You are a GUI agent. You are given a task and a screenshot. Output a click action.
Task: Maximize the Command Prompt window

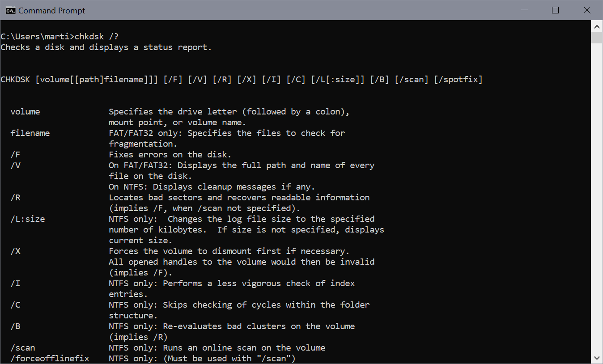point(555,10)
